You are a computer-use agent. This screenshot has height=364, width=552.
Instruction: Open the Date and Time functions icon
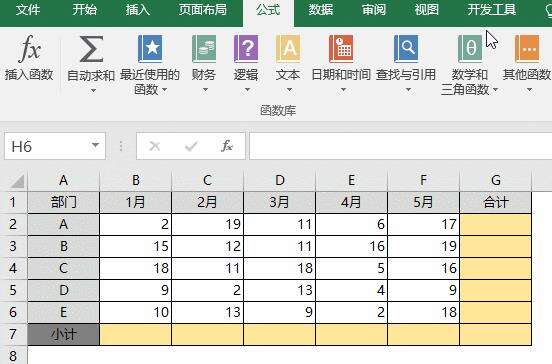pyautogui.click(x=341, y=49)
